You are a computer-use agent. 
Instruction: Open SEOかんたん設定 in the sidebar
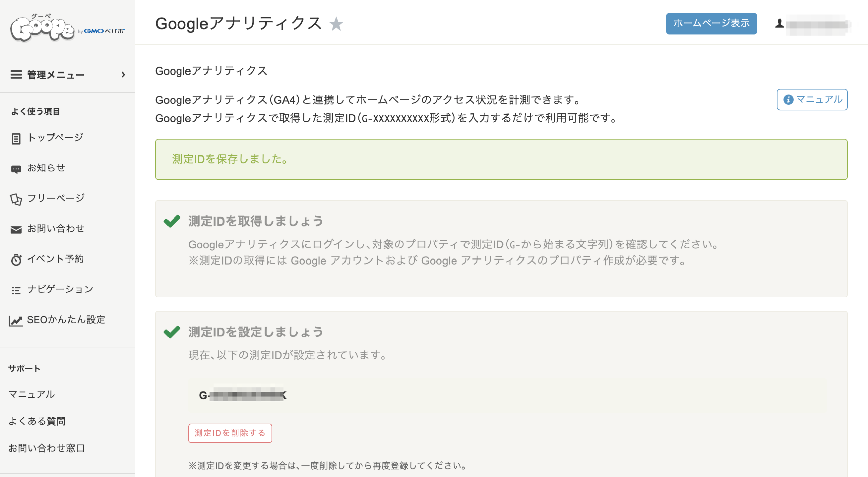(x=66, y=320)
